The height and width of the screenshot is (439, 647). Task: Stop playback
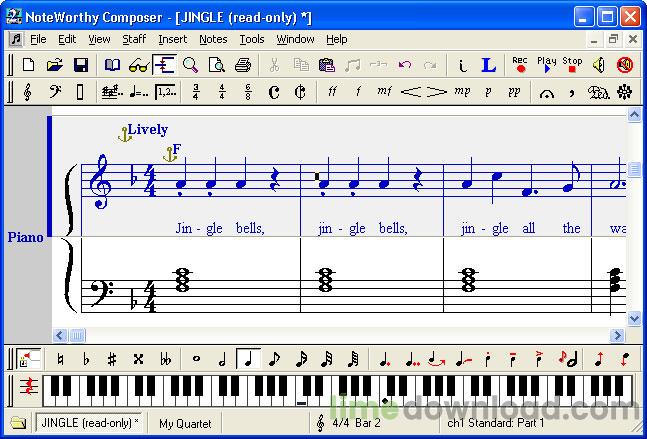pos(572,64)
